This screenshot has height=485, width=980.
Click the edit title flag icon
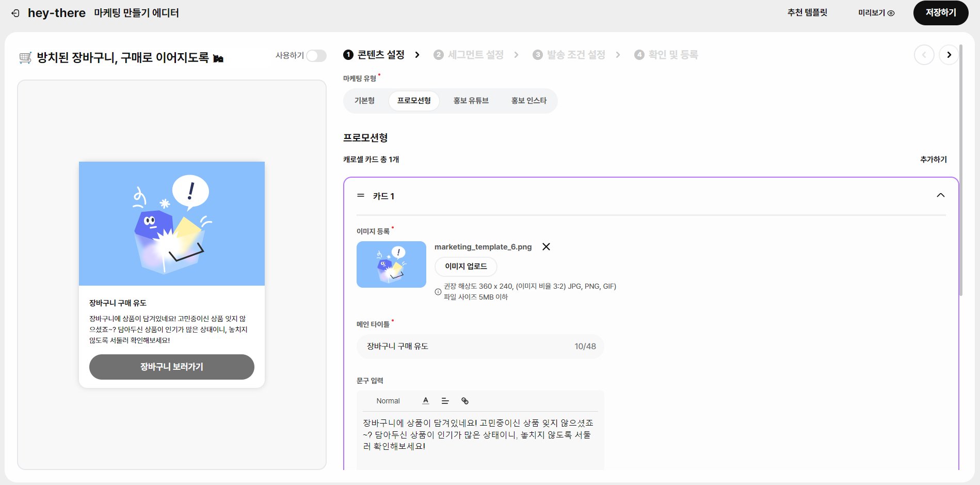[218, 58]
